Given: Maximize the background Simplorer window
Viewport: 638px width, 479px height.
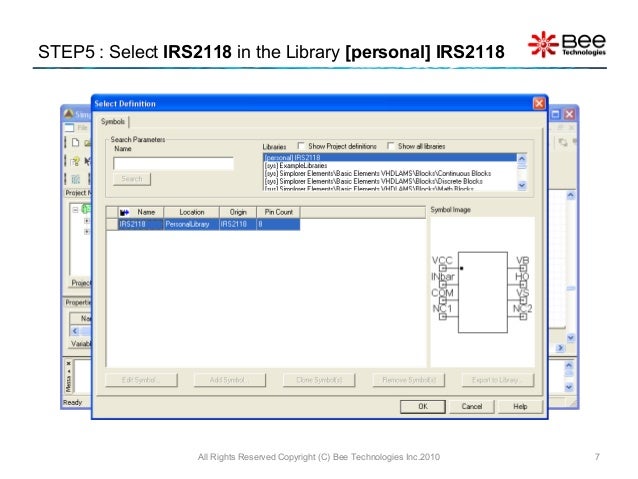Looking at the screenshot, I should coord(556,114).
